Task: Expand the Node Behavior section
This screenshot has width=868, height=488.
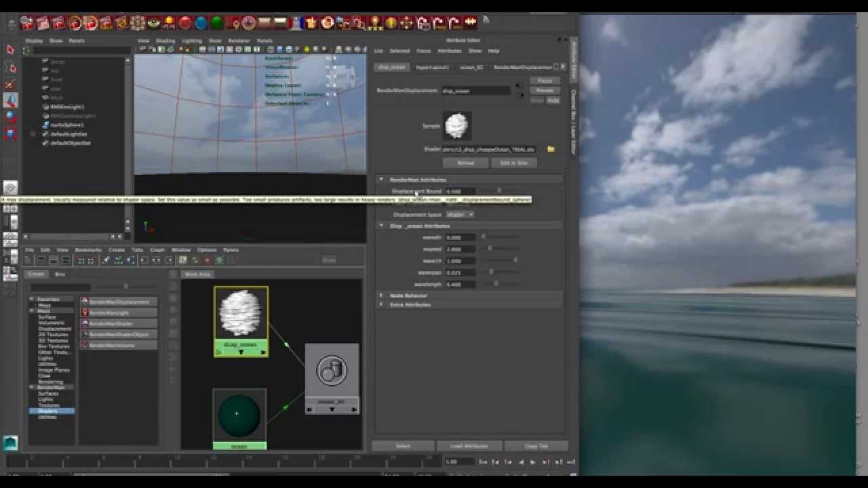Action: click(381, 296)
